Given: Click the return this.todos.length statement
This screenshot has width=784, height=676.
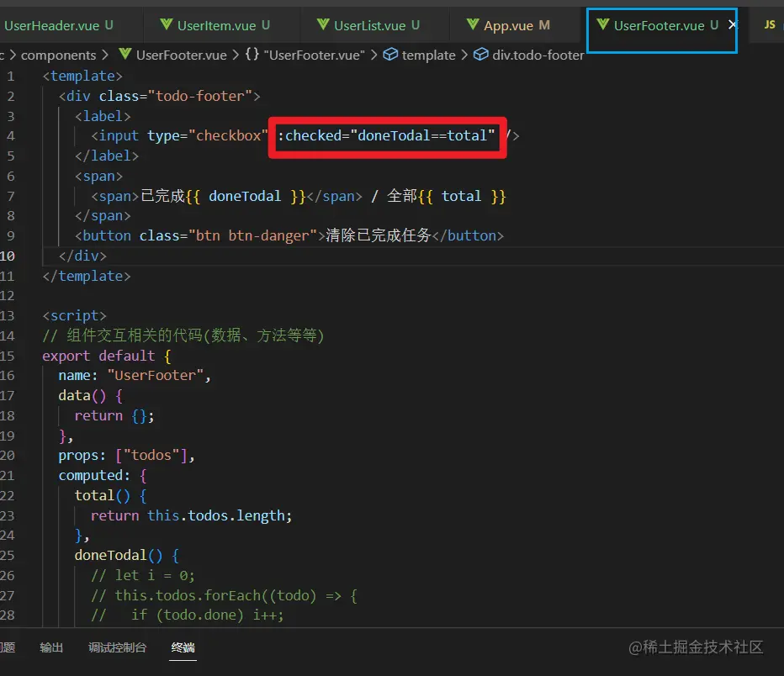Looking at the screenshot, I should pyautogui.click(x=192, y=515).
